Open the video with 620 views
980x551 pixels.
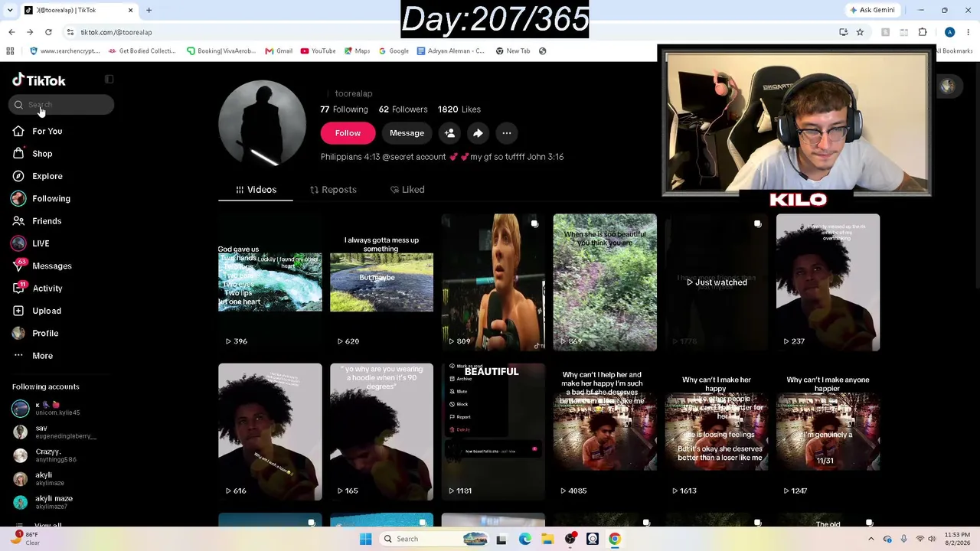pyautogui.click(x=381, y=282)
